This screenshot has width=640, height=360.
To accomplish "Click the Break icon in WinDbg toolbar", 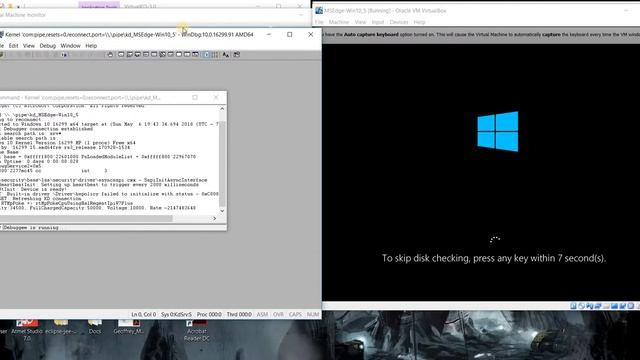I will [64, 55].
